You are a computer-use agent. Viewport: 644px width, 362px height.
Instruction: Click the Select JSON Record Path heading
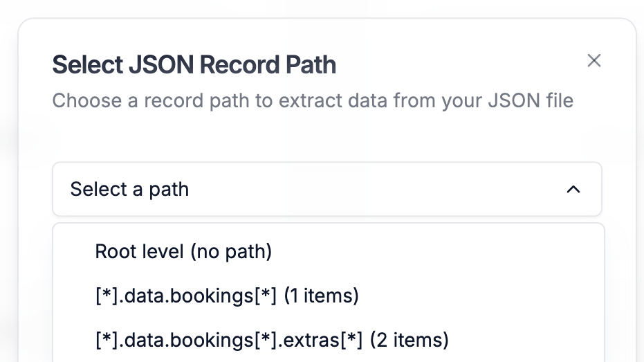click(x=194, y=65)
